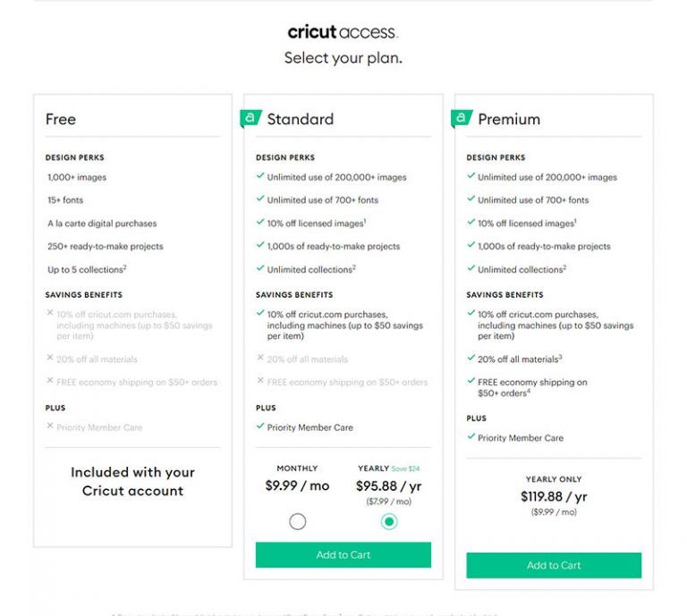This screenshot has height=616, width=687.
Task: Click Included with your Cricut account text
Action: point(132,481)
